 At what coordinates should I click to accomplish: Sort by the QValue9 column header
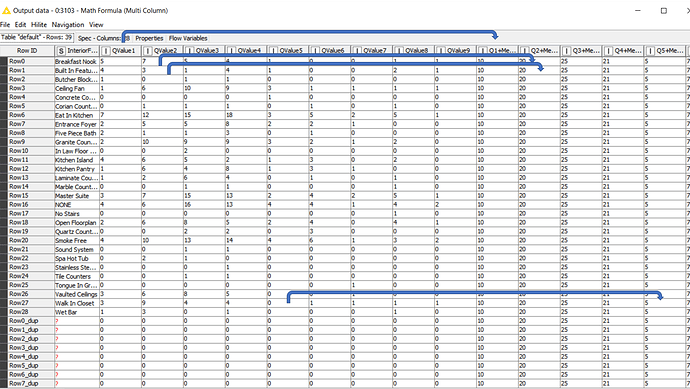pos(455,51)
